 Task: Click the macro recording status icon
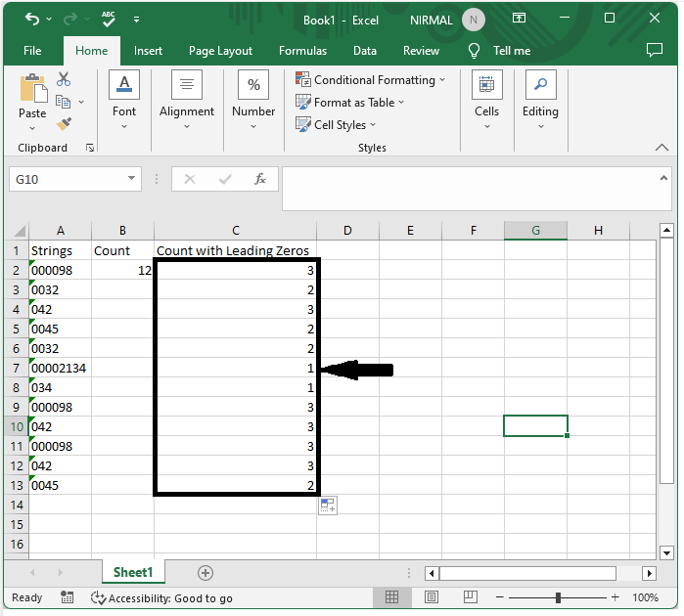67,597
